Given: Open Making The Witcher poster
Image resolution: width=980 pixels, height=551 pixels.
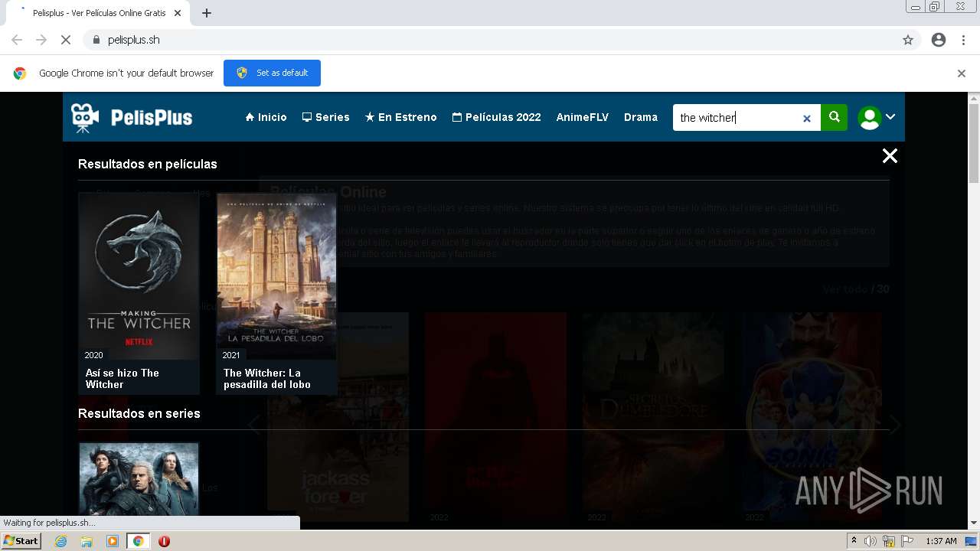Looking at the screenshot, I should [139, 275].
